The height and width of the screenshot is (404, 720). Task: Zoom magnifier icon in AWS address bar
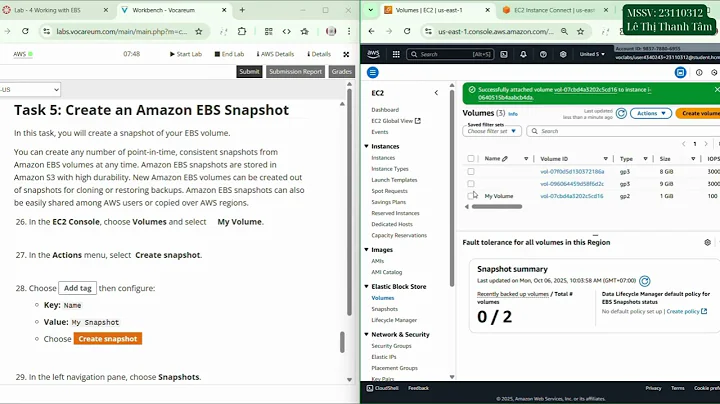tap(564, 32)
